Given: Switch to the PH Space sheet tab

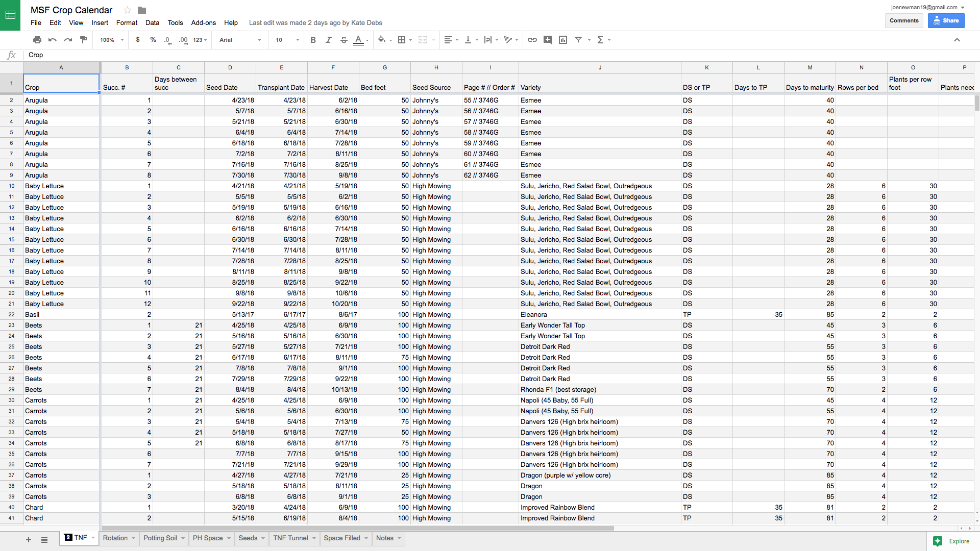Looking at the screenshot, I should 208,538.
